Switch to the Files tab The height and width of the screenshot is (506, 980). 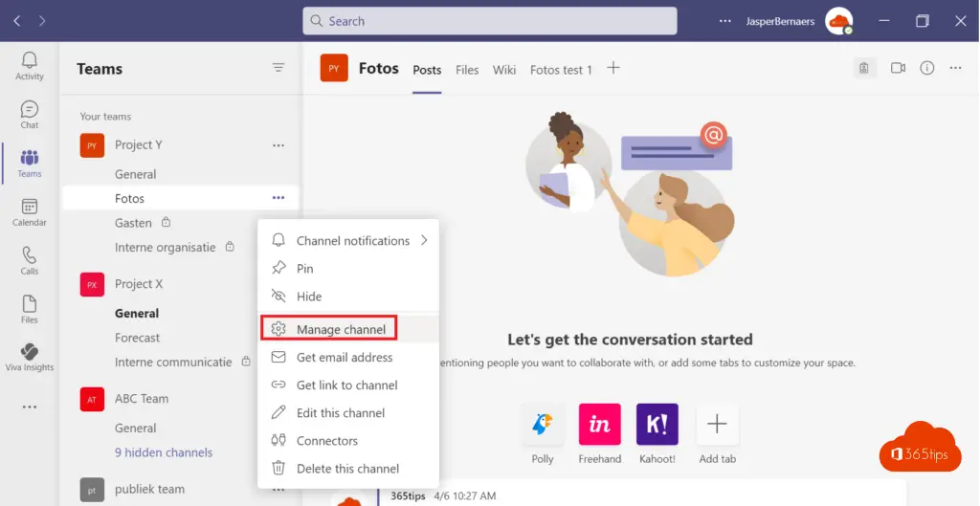point(467,70)
